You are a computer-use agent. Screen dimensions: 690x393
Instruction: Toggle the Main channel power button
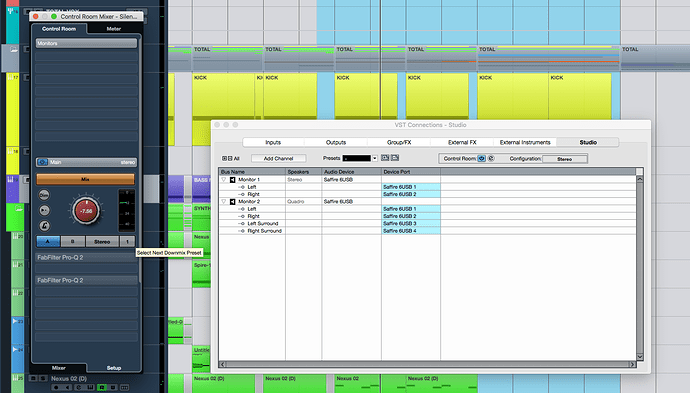[42, 162]
